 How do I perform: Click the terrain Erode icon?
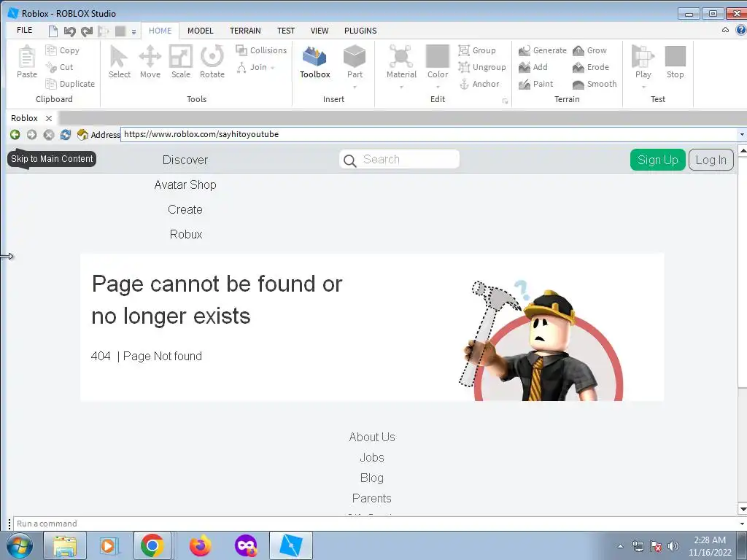[x=578, y=67]
